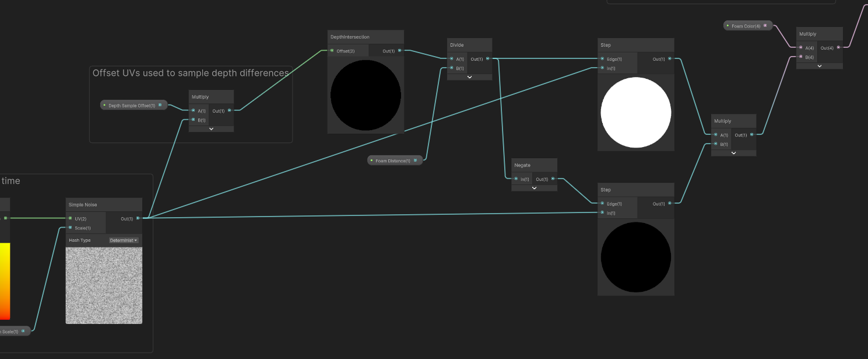Click the B(1) input port of Divide node

[452, 68]
